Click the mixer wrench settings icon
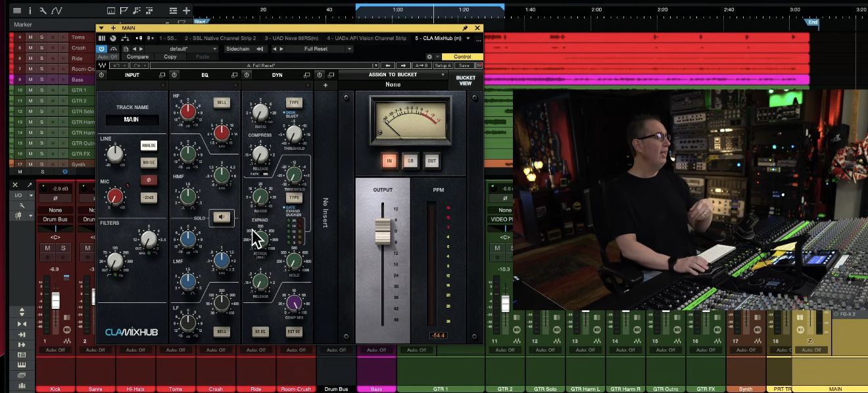Viewport: 868px width, 393px height. pyautogui.click(x=22, y=206)
